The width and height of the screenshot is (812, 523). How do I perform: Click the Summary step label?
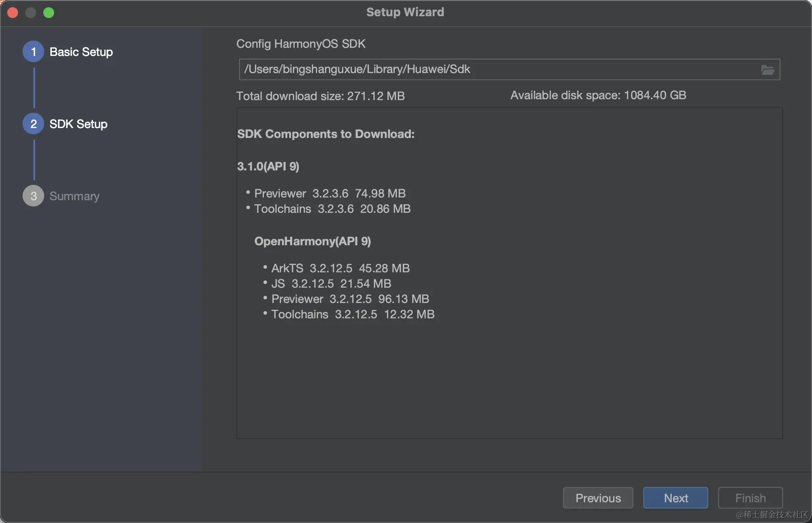tap(74, 196)
